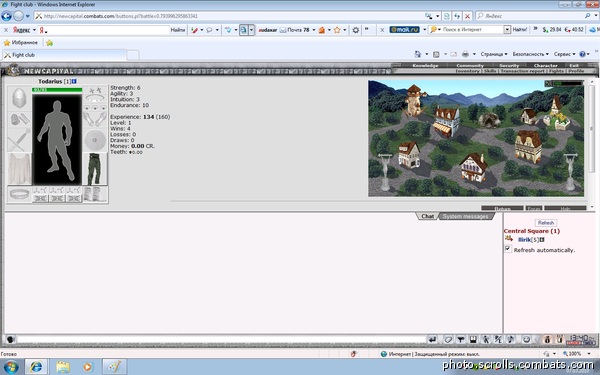
Task: Open the necklace equipment slot
Action: [x=95, y=99]
